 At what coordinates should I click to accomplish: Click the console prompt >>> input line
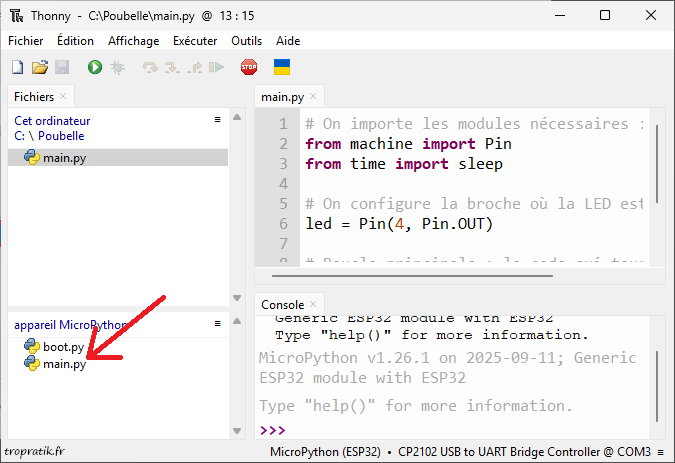452,430
